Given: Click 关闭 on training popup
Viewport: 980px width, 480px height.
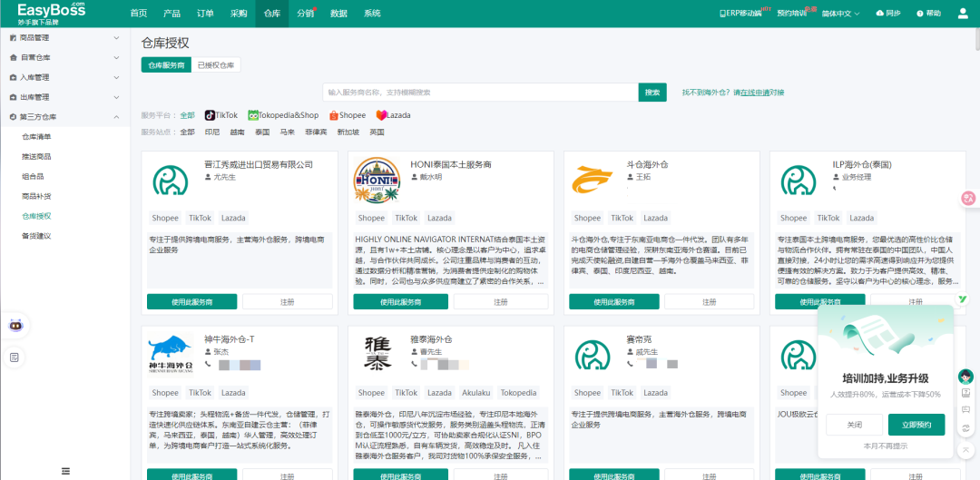Looking at the screenshot, I should click(855, 425).
